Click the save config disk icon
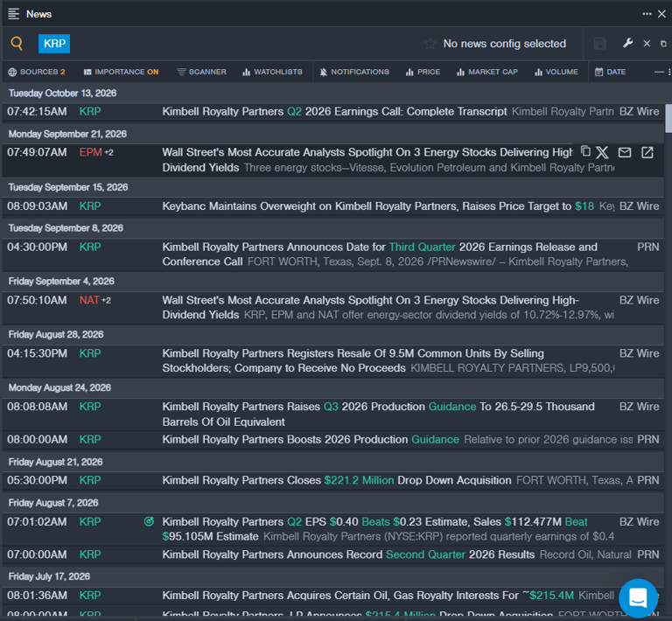The image size is (672, 621). click(x=599, y=44)
